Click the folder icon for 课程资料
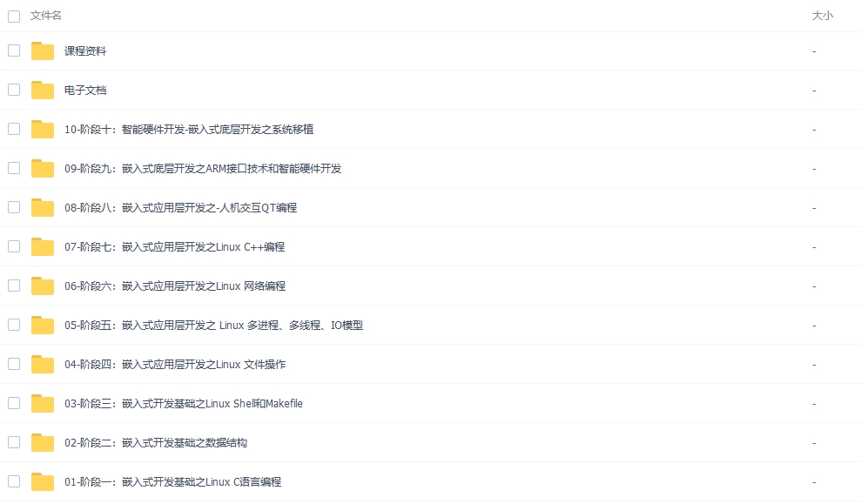This screenshot has height=504, width=862. point(43,51)
